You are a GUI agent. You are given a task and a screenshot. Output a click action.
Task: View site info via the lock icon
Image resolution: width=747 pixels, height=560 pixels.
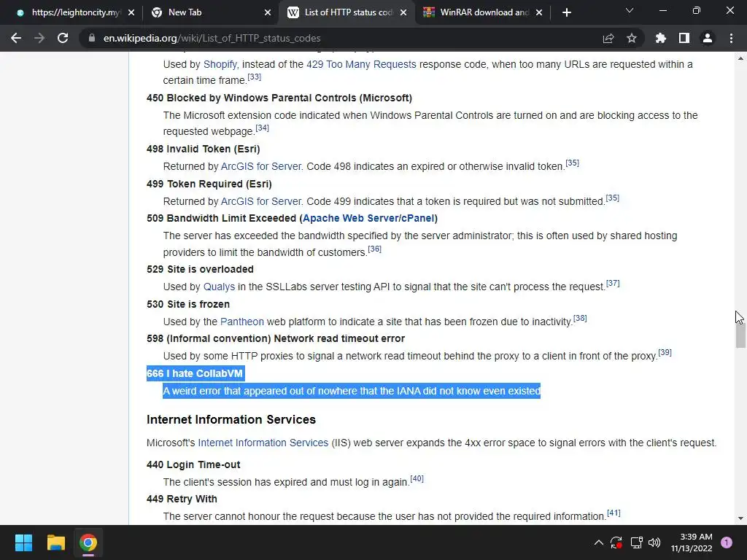tap(91, 38)
